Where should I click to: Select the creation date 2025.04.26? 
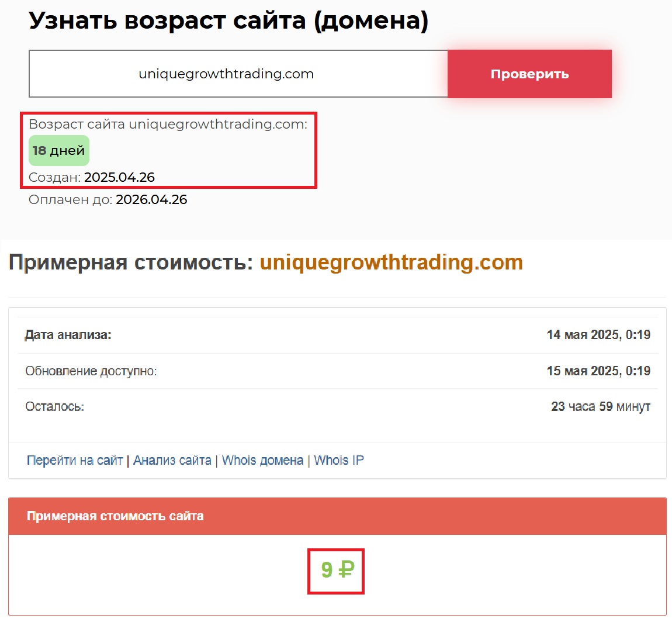click(119, 177)
